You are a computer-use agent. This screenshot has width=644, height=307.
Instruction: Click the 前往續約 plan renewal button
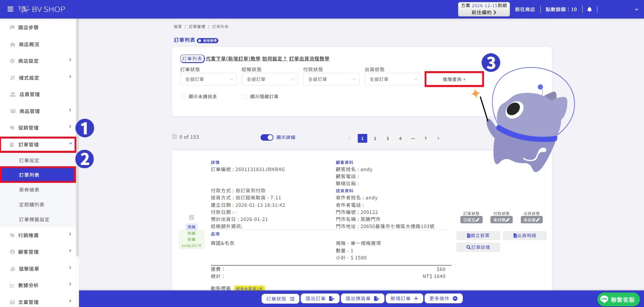click(x=484, y=12)
